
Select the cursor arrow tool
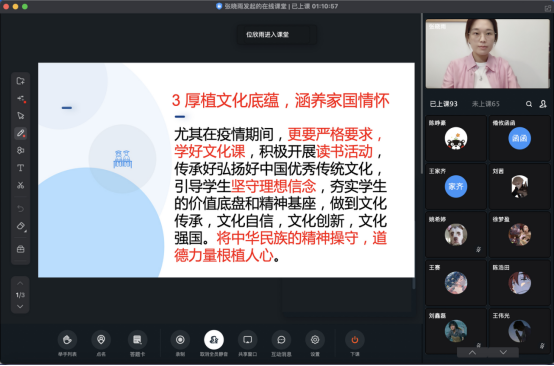click(x=20, y=116)
